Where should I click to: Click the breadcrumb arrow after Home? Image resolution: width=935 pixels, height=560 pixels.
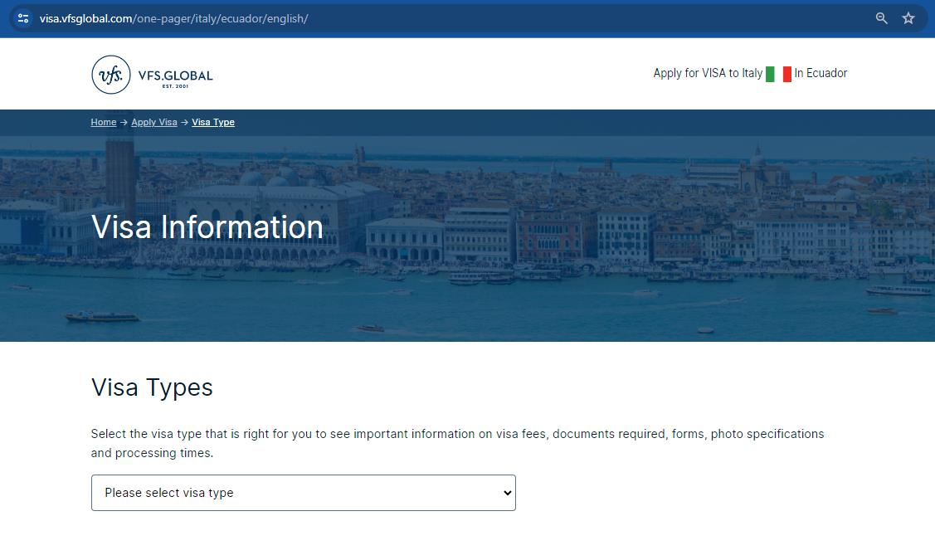coord(124,122)
